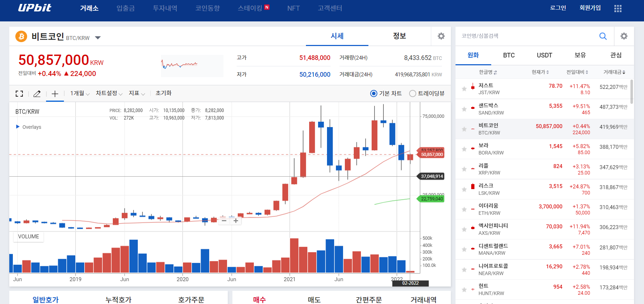Open the 차트설정 dropdown
The height and width of the screenshot is (304, 644).
click(x=109, y=93)
